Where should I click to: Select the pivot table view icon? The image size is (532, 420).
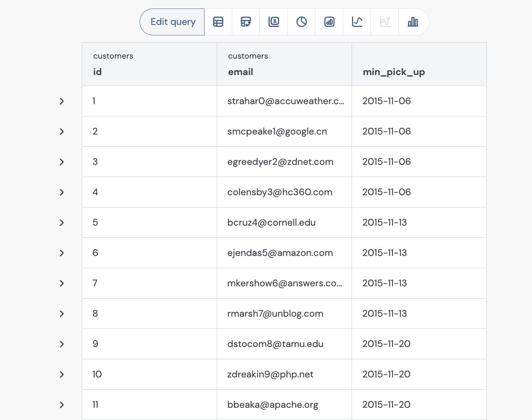point(246,22)
